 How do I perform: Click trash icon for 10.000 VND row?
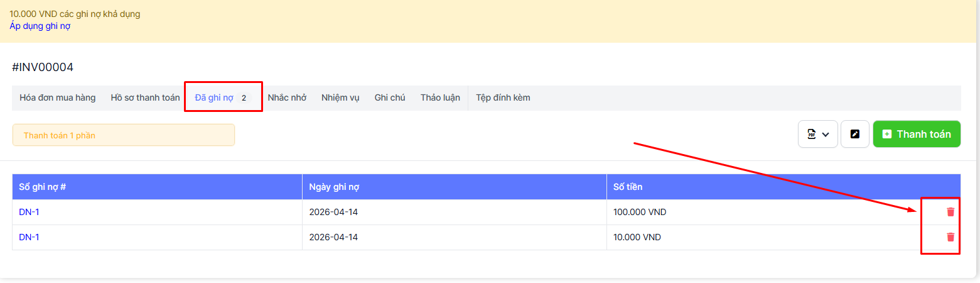point(950,237)
